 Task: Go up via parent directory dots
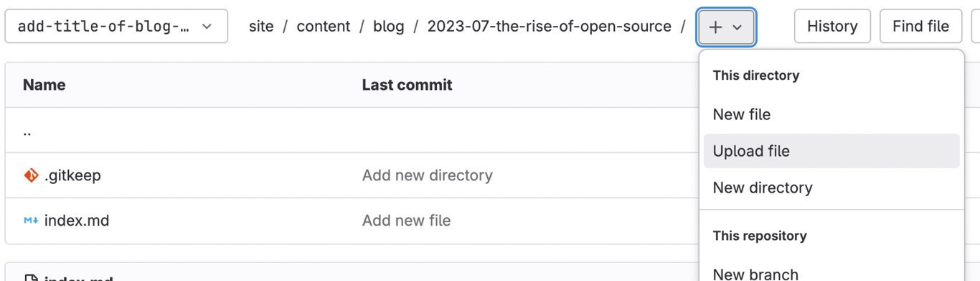(x=27, y=131)
